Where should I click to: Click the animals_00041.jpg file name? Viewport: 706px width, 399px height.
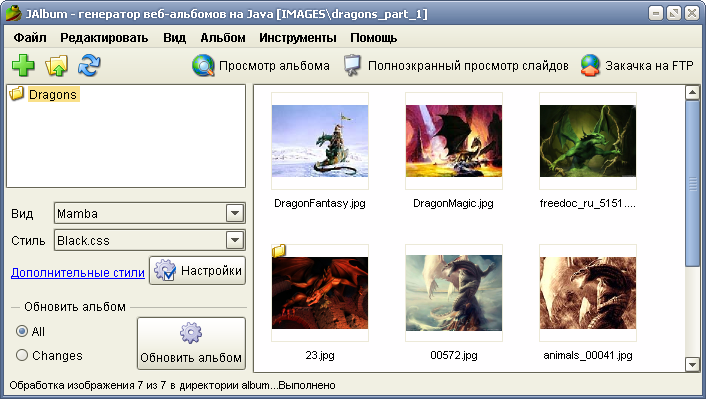pyautogui.click(x=588, y=355)
